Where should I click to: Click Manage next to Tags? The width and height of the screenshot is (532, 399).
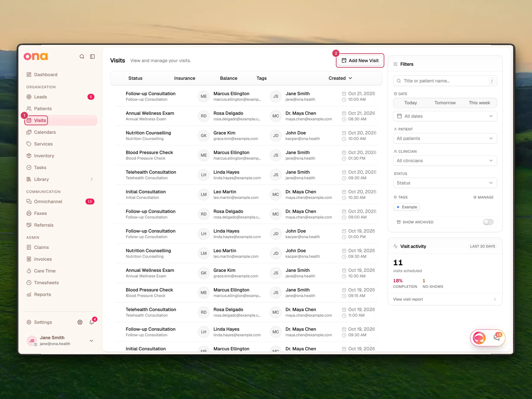[483, 197]
